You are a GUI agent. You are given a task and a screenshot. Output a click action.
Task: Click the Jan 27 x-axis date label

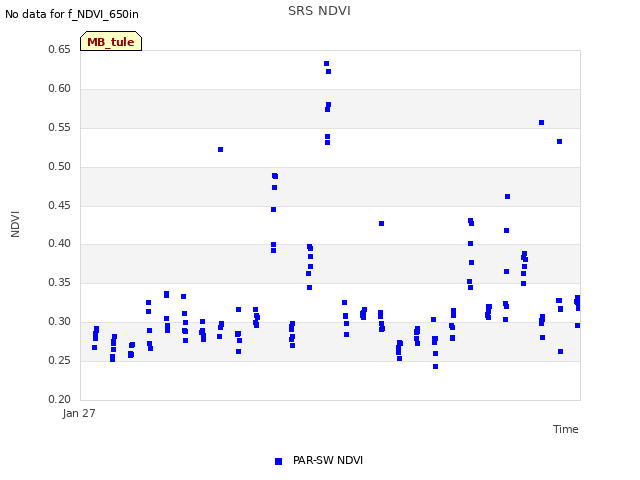(79, 413)
